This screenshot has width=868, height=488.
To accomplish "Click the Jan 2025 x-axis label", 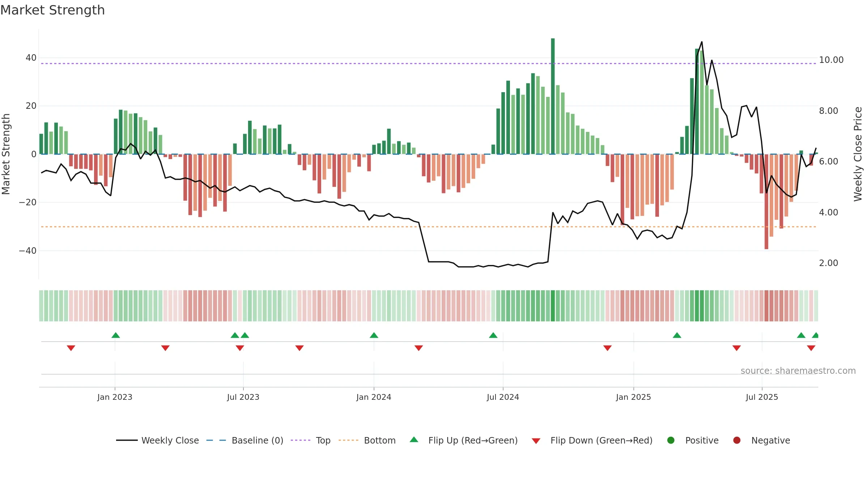I will (634, 397).
